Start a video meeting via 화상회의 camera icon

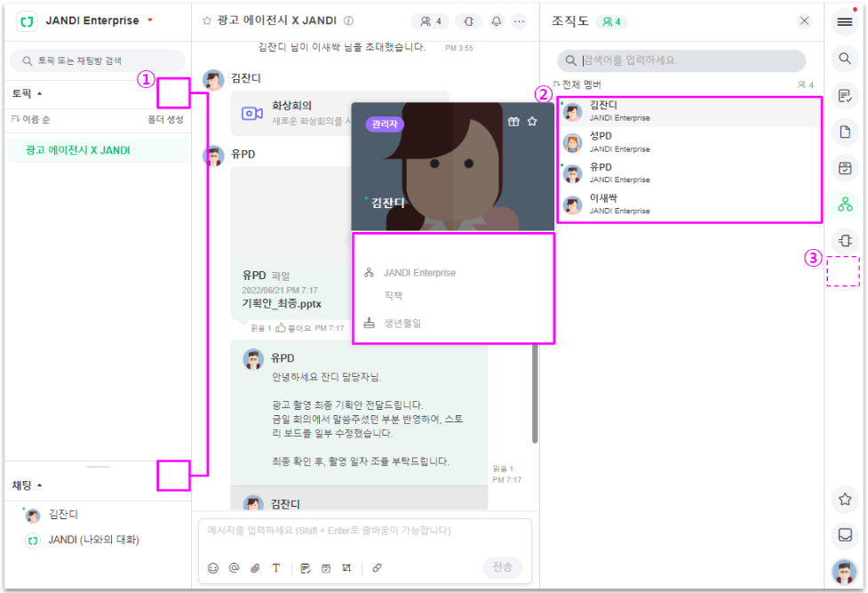[x=252, y=113]
